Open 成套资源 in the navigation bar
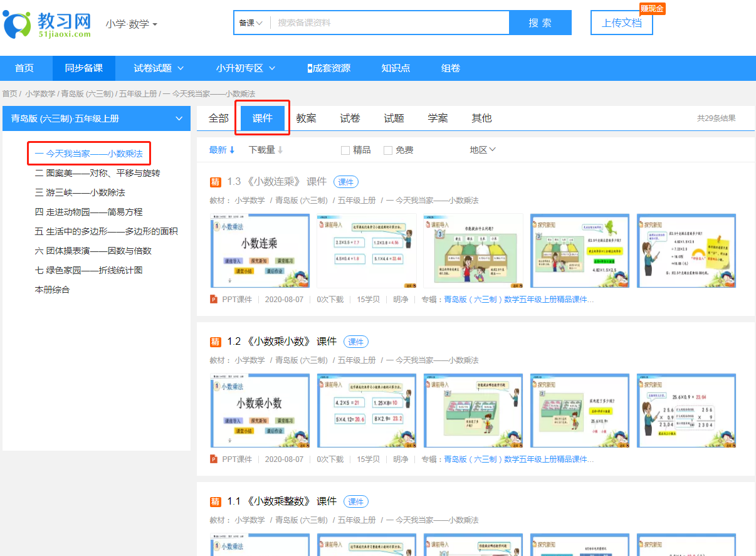The width and height of the screenshot is (756, 556). point(329,68)
